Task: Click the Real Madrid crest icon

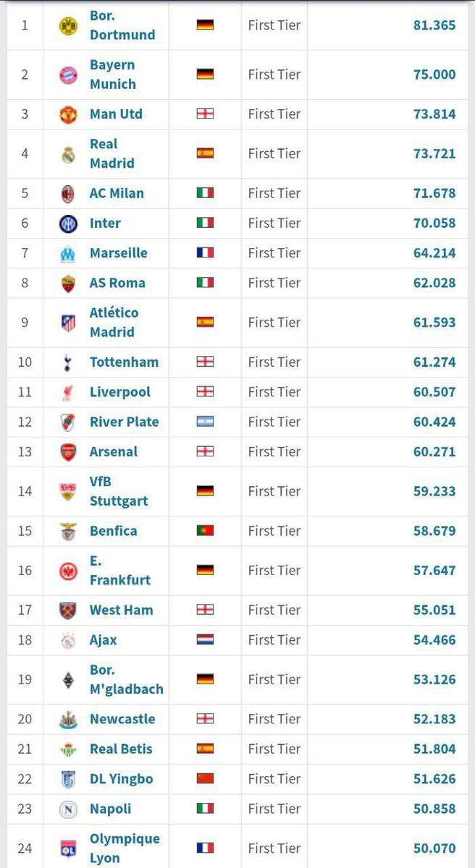Action: tap(68, 154)
